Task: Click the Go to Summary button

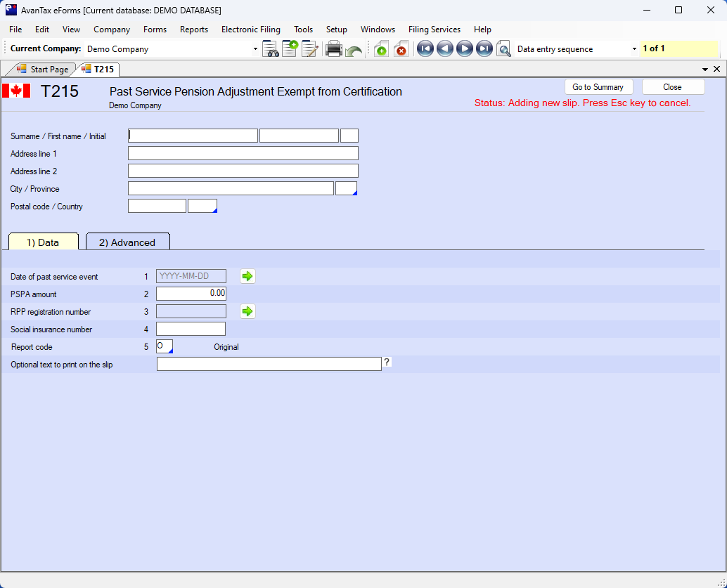Action: [x=598, y=87]
